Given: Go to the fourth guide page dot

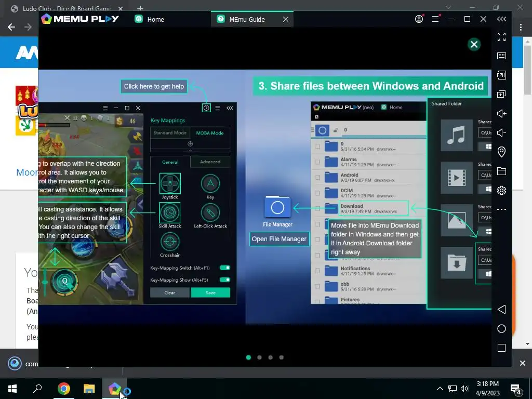Looking at the screenshot, I should (281, 357).
